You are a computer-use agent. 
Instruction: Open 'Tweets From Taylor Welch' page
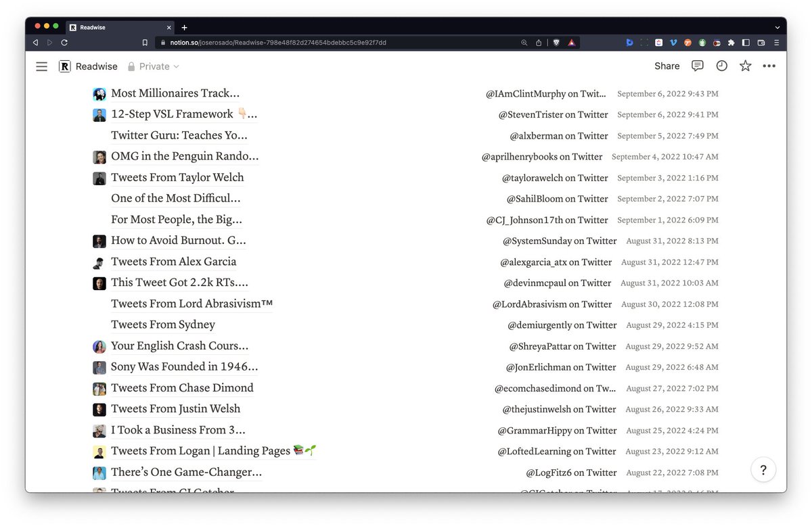(x=177, y=177)
